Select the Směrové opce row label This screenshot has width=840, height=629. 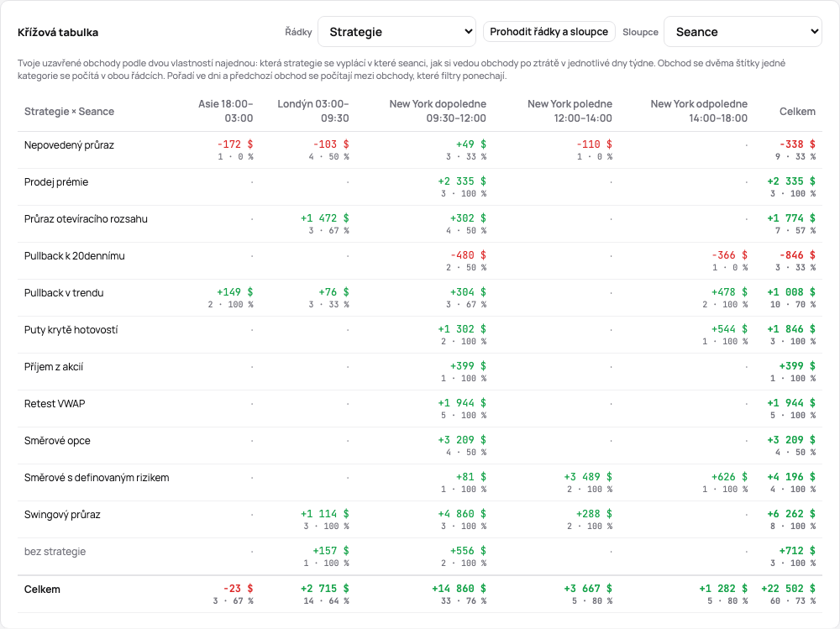[x=57, y=441]
